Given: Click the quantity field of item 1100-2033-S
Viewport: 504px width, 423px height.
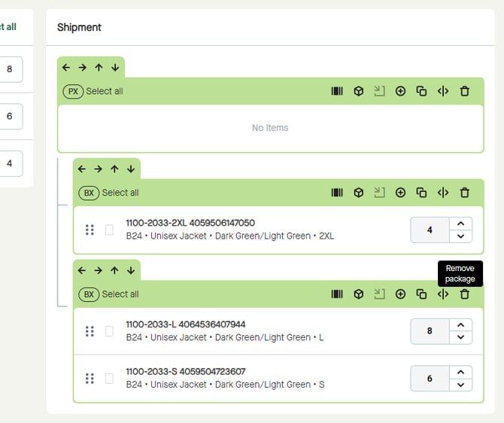Looking at the screenshot, I should [430, 379].
